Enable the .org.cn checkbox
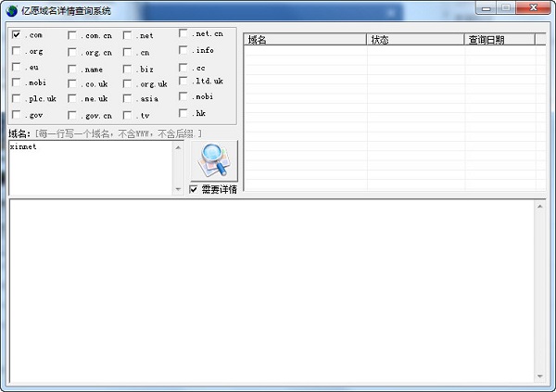The image size is (556, 392). click(x=72, y=52)
